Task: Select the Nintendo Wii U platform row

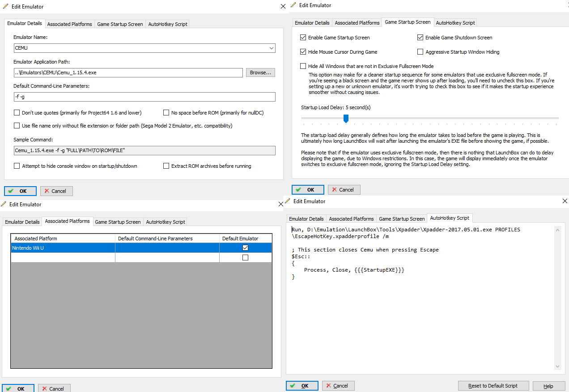Action: [141, 248]
